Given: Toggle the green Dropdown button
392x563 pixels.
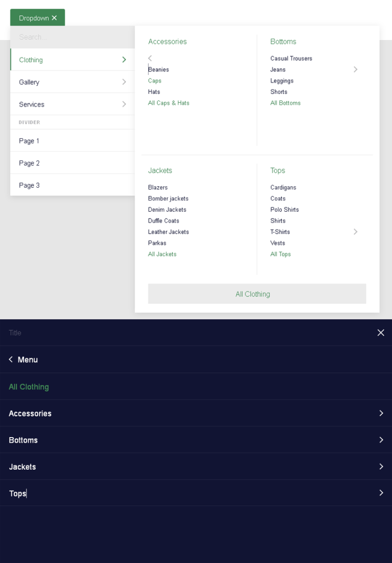Looking at the screenshot, I should tap(37, 18).
